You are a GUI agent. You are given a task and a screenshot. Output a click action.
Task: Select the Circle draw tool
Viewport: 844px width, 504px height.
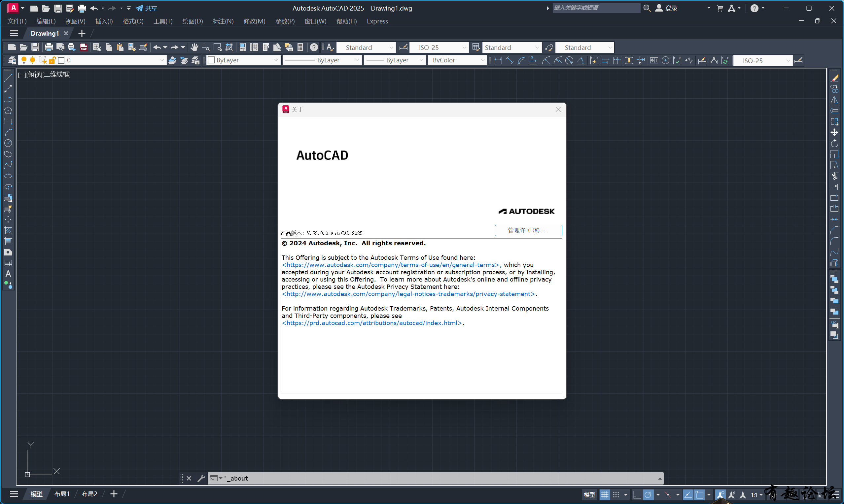[8, 143]
